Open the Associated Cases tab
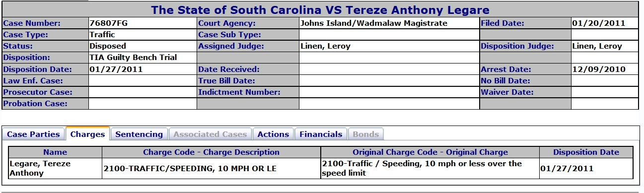Screen dimensions: 644x193 [210, 134]
